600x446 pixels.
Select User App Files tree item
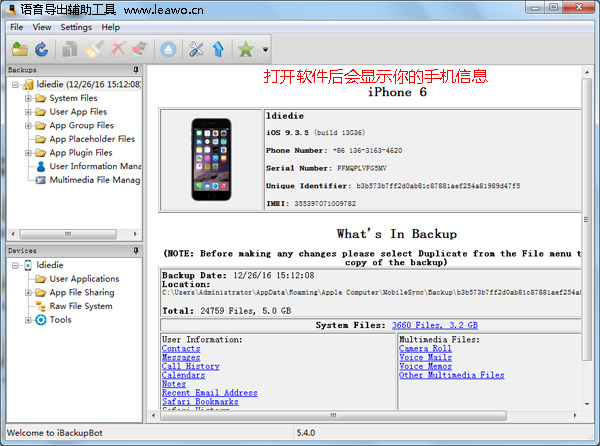tap(78, 112)
